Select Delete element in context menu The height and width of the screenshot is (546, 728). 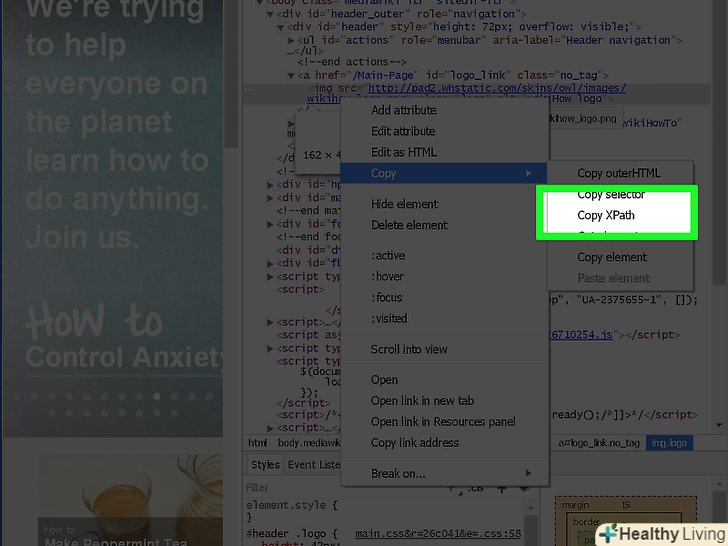(x=409, y=225)
